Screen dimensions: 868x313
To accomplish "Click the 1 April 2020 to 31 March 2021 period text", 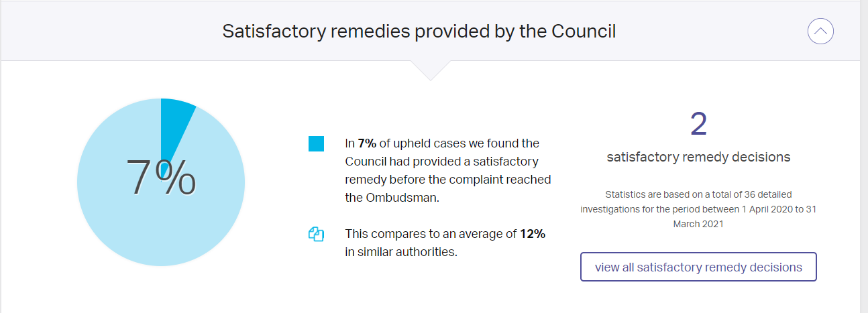I will click(x=746, y=216).
